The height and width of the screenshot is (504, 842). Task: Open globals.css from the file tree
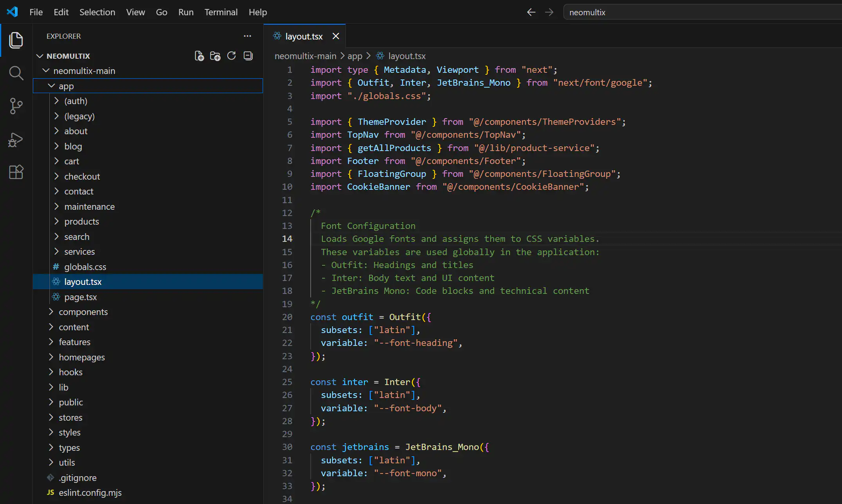[x=148, y=267]
